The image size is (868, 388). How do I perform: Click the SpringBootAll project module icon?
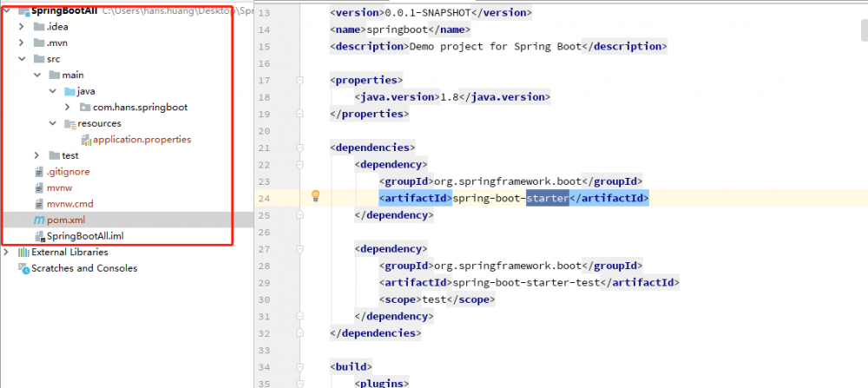(x=23, y=10)
